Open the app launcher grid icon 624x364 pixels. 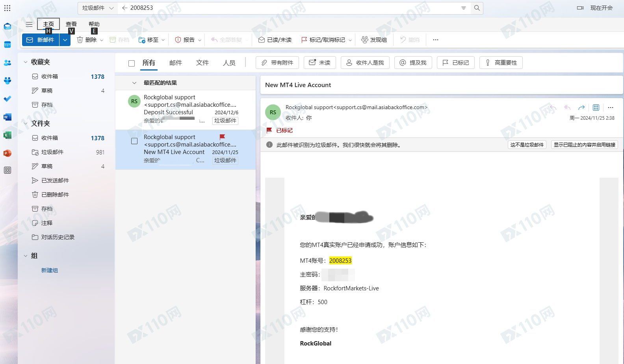tap(7, 8)
